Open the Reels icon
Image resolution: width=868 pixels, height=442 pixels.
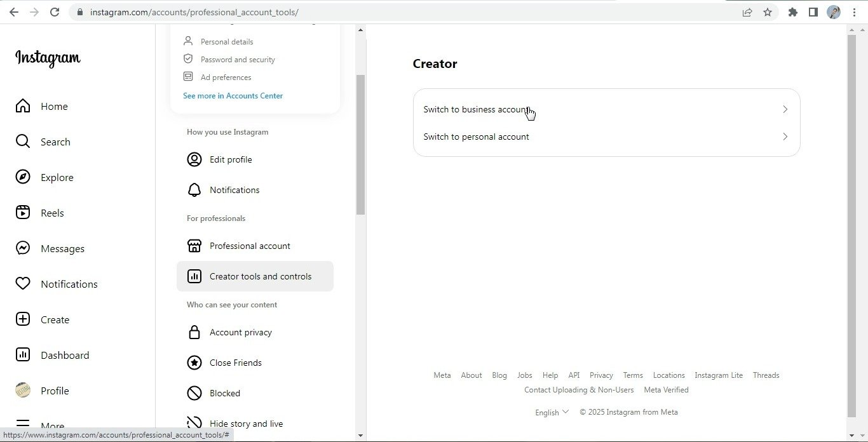click(23, 212)
